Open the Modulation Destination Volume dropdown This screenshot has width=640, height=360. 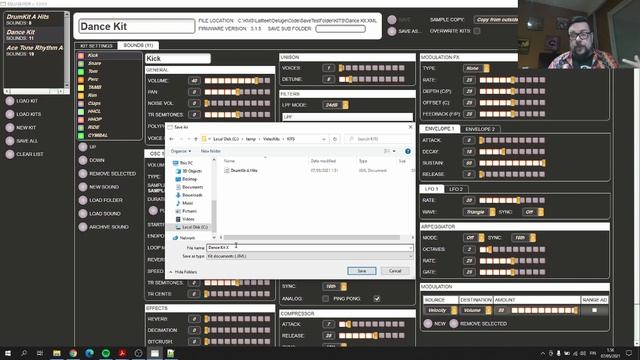click(476, 311)
